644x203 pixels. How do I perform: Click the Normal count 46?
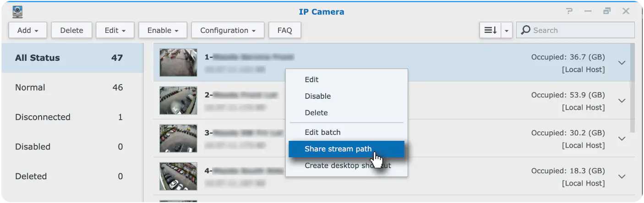pyautogui.click(x=118, y=87)
